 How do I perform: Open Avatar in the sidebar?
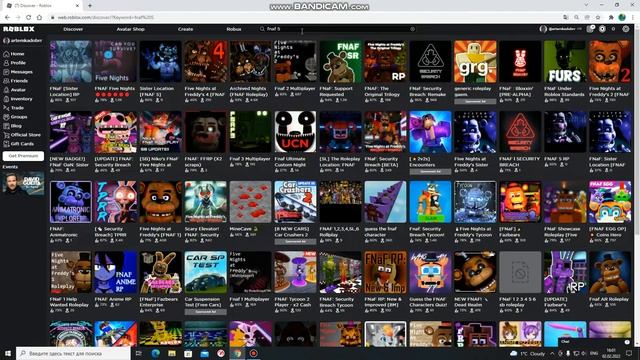18,90
